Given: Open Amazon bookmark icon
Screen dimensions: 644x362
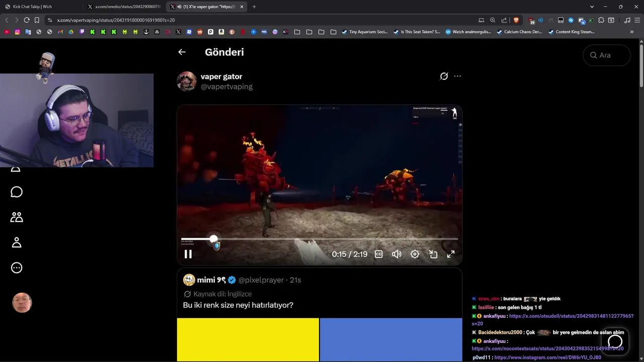Looking at the screenshot, I should point(221,32).
